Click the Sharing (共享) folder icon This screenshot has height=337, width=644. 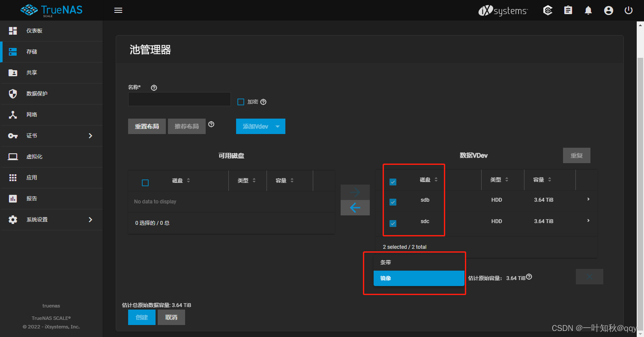pyautogui.click(x=13, y=73)
